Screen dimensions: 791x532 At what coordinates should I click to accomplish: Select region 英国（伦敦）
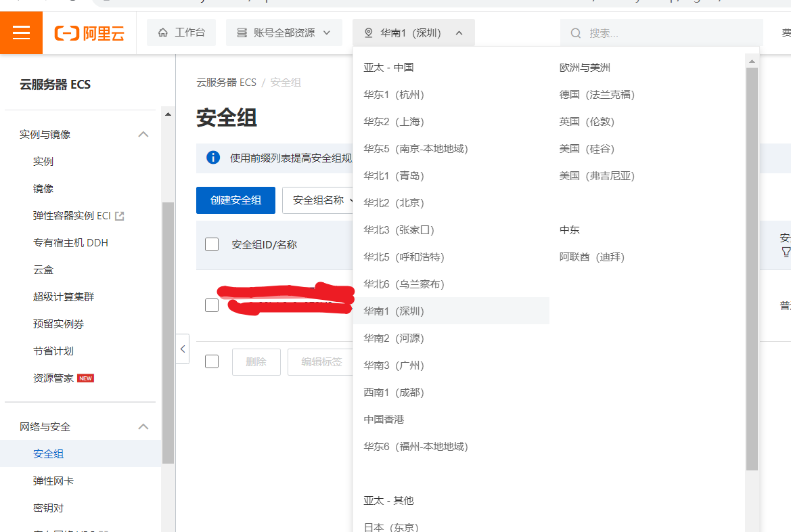[587, 122]
